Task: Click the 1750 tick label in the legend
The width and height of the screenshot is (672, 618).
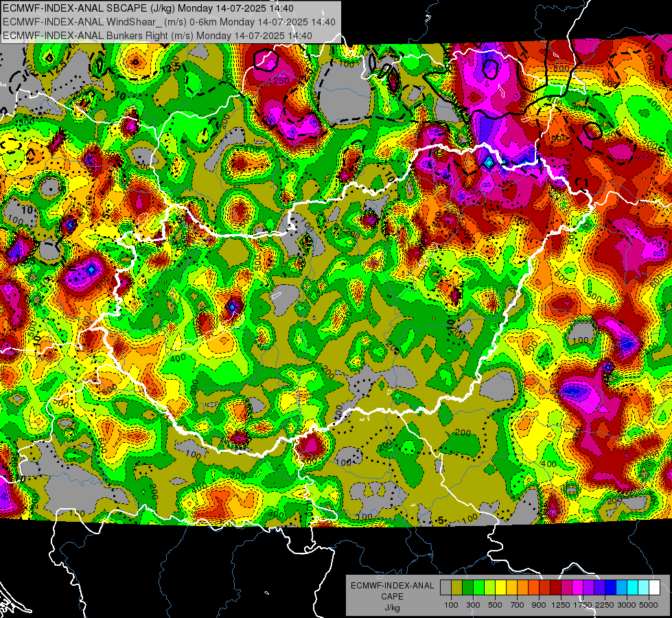Action: 583,605
